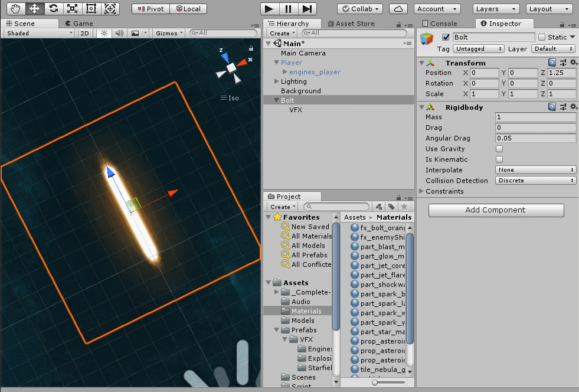579x392 pixels.
Task: Enable the Use Gravity checkbox
Action: [499, 149]
